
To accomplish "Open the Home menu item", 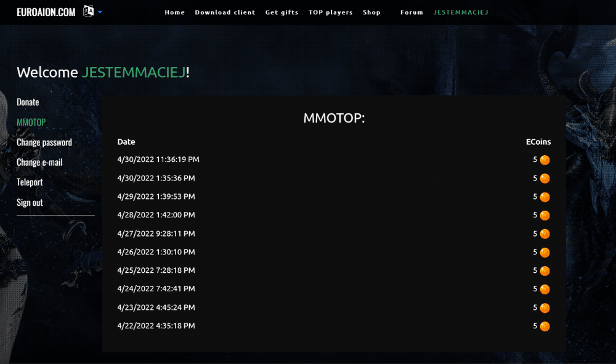I will tap(174, 12).
